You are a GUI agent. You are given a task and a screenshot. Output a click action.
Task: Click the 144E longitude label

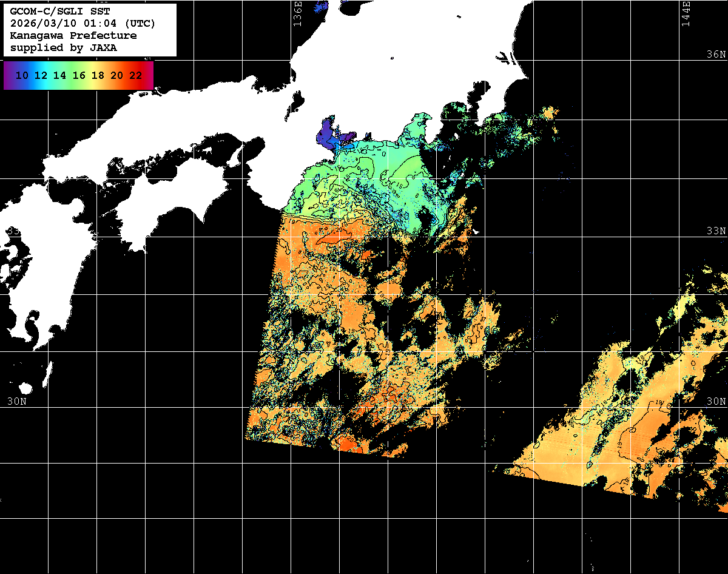[686, 13]
